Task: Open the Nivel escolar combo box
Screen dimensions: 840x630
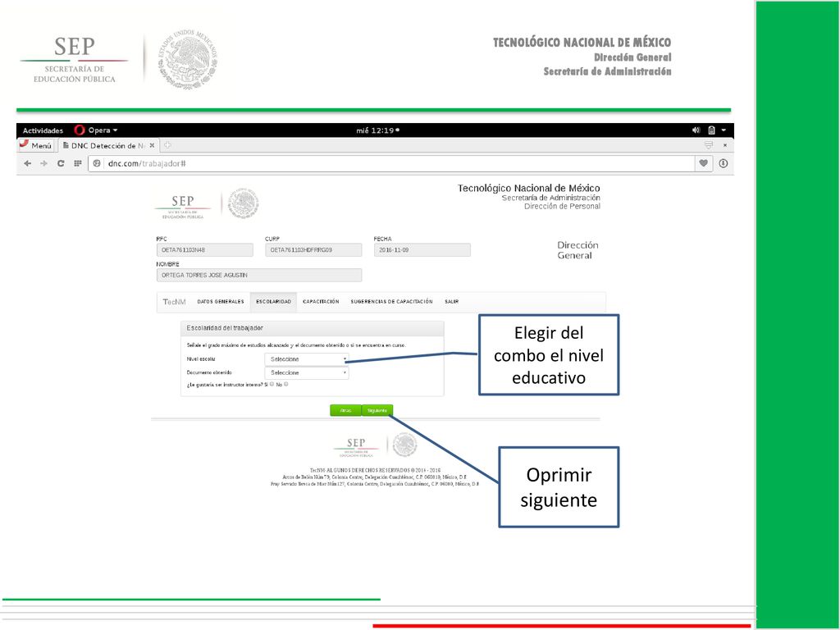Action: 307,359
